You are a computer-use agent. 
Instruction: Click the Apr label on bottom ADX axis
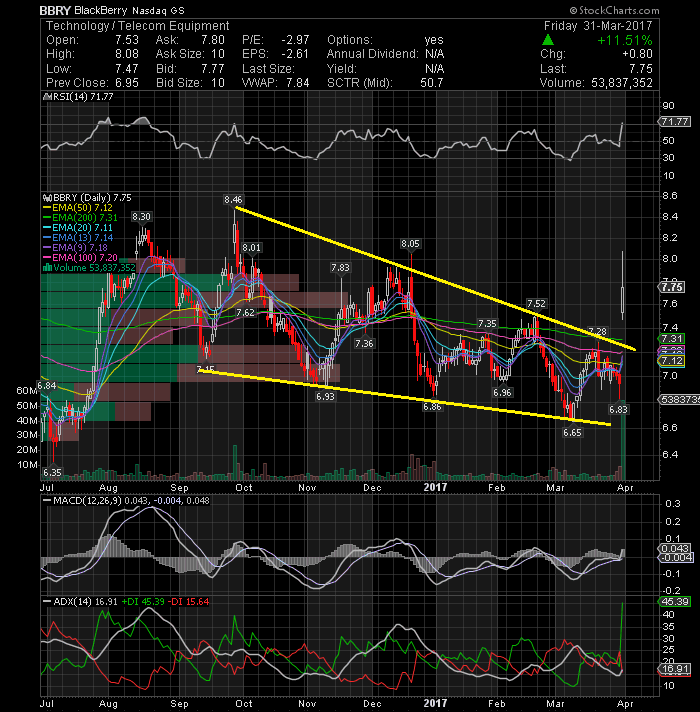coord(625,704)
